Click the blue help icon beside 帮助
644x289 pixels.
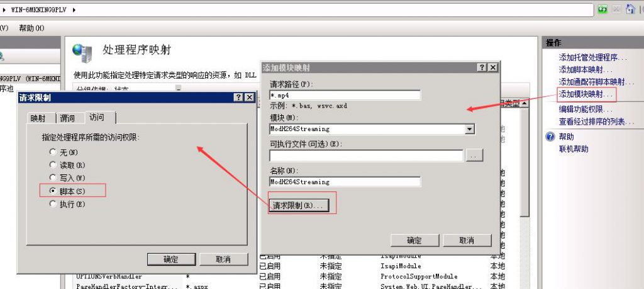click(x=550, y=137)
